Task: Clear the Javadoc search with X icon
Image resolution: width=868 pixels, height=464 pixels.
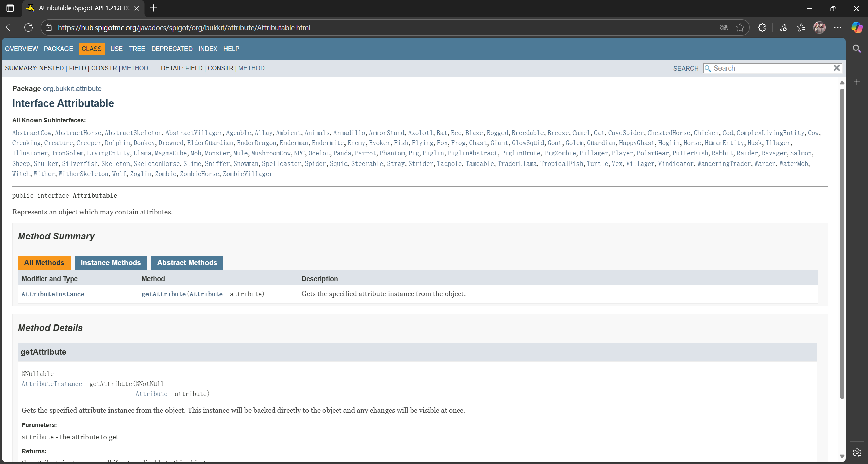Action: click(836, 68)
